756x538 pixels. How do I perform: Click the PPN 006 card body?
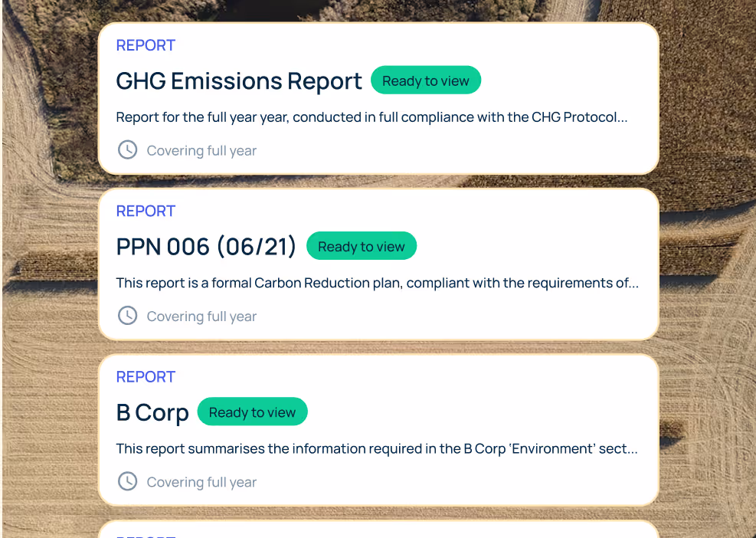378,264
